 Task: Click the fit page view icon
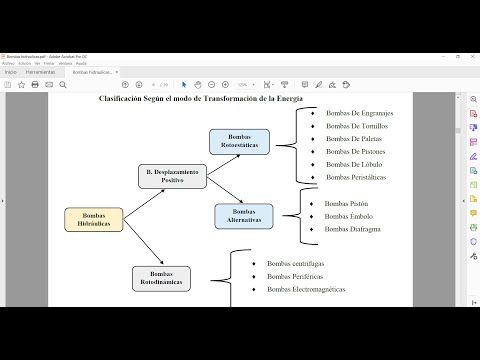coord(267,85)
